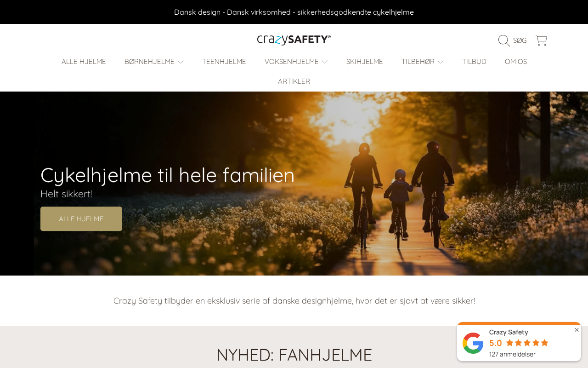The image size is (588, 368).
Task: Click the Cykelhjelme til hele familien heading
Action: pyautogui.click(x=167, y=175)
